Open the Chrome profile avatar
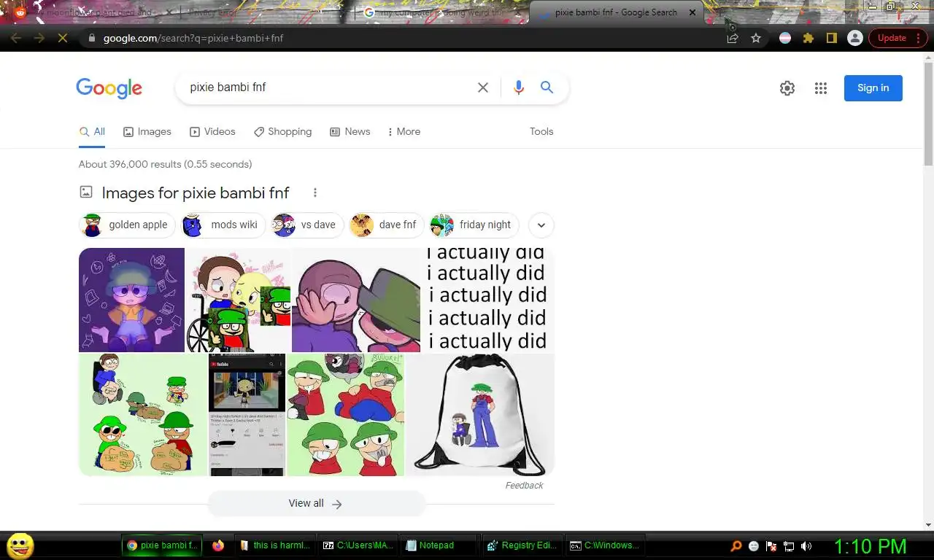 click(855, 38)
